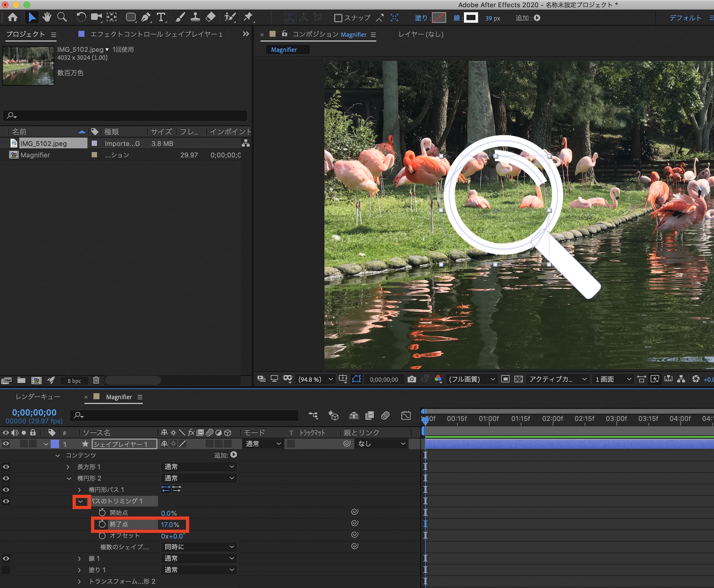The height and width of the screenshot is (588, 714).
Task: Toggle the 終了点 stopwatch
Action: [x=102, y=524]
